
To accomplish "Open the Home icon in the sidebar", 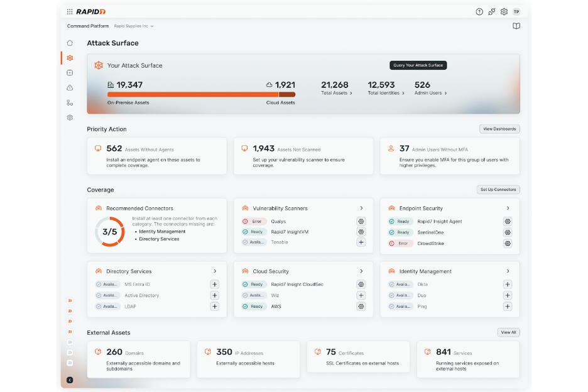I will [x=70, y=43].
